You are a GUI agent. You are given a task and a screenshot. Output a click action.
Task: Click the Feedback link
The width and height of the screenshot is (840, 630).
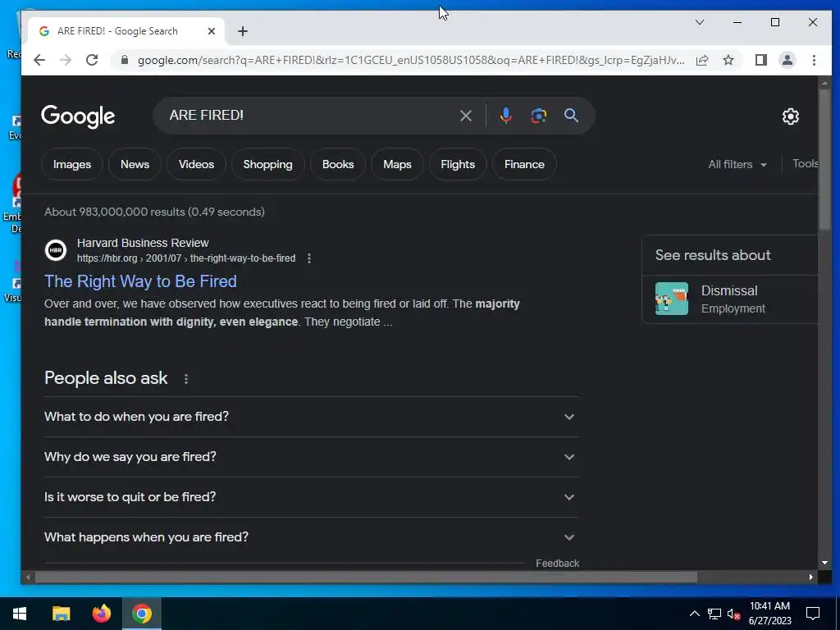[x=557, y=564]
